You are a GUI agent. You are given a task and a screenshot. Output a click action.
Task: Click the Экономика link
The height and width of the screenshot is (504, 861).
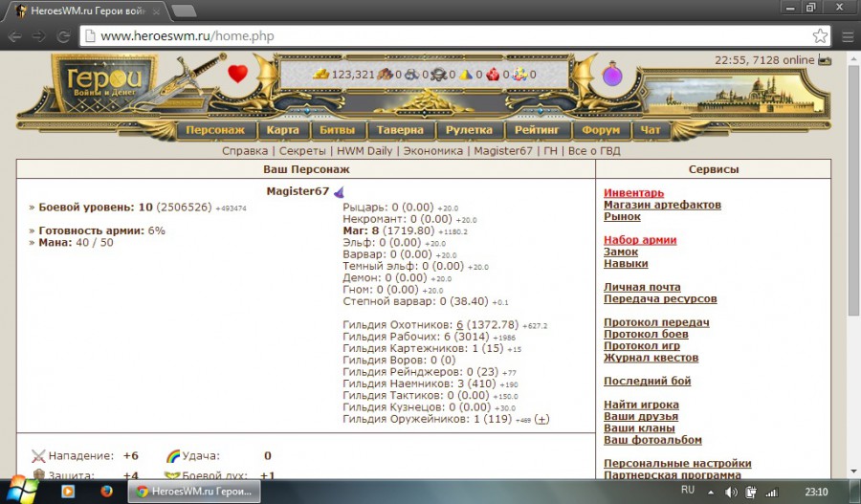[x=432, y=151]
